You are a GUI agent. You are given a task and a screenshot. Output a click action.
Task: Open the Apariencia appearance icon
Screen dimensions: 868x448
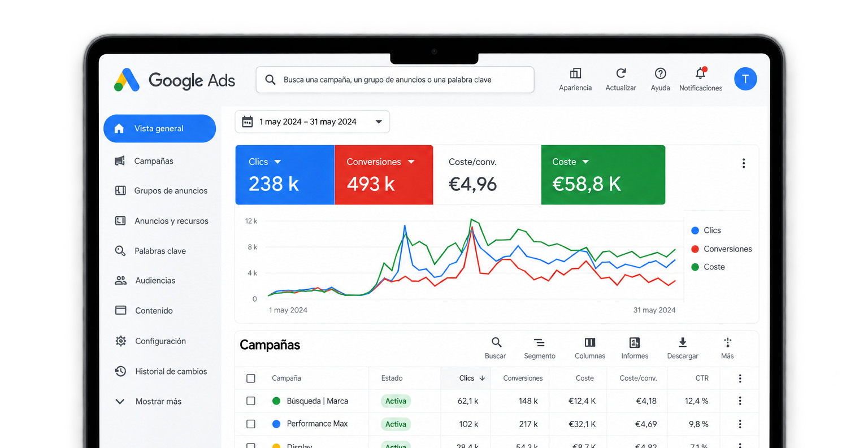[575, 73]
